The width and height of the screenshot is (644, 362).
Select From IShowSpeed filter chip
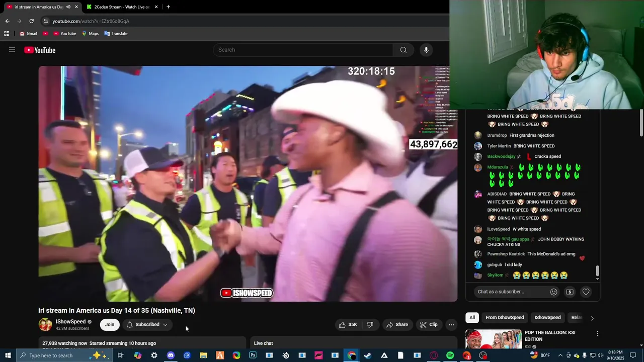coord(505,318)
